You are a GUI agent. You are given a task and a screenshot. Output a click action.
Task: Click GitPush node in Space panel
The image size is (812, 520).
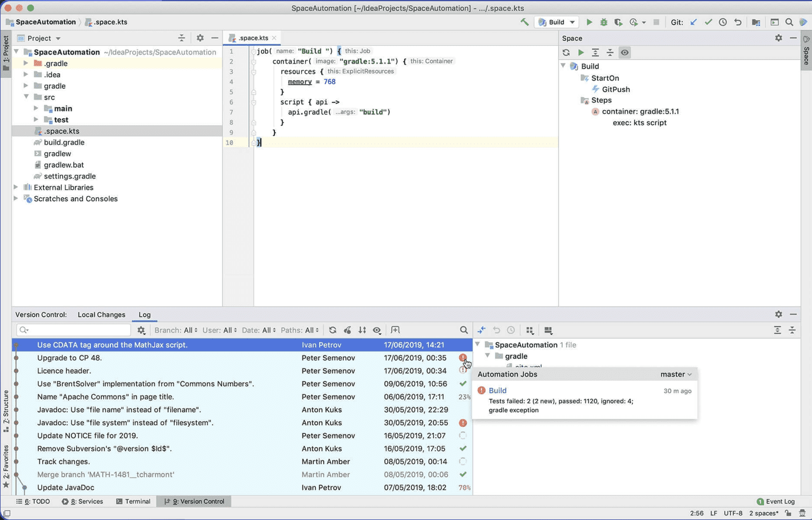pyautogui.click(x=616, y=89)
